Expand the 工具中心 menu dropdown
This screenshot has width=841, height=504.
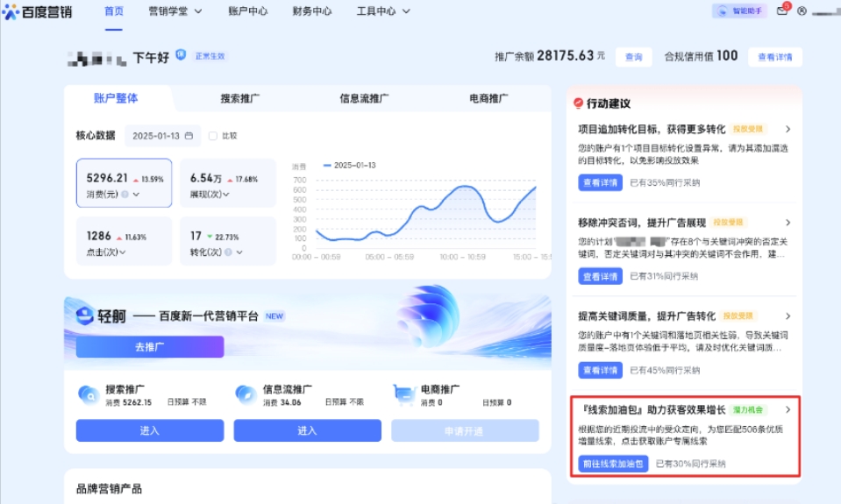(406, 11)
